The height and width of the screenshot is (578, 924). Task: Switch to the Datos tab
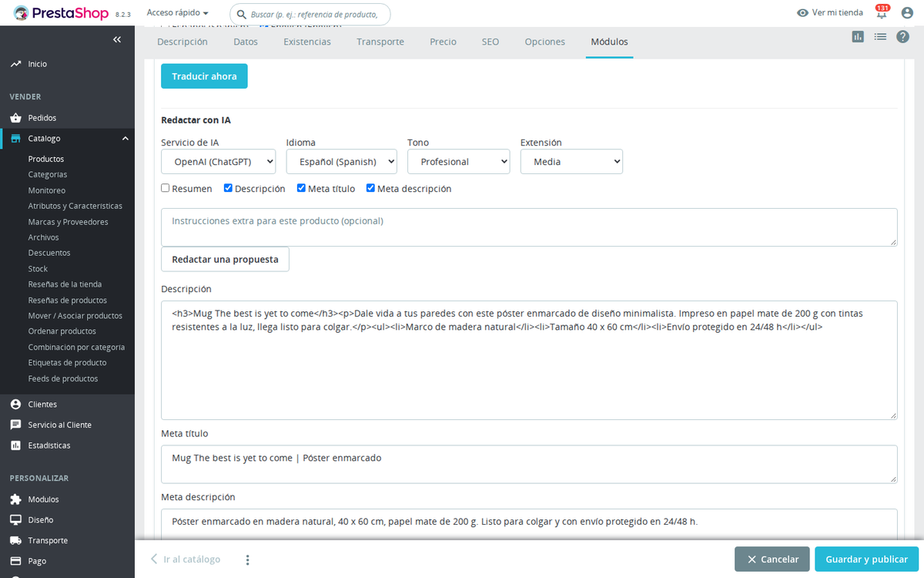click(246, 42)
